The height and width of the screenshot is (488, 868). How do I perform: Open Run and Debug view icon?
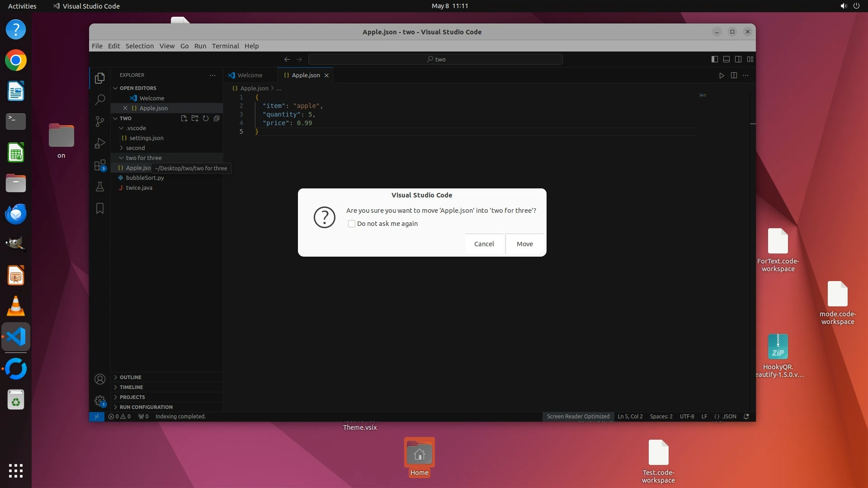[100, 143]
